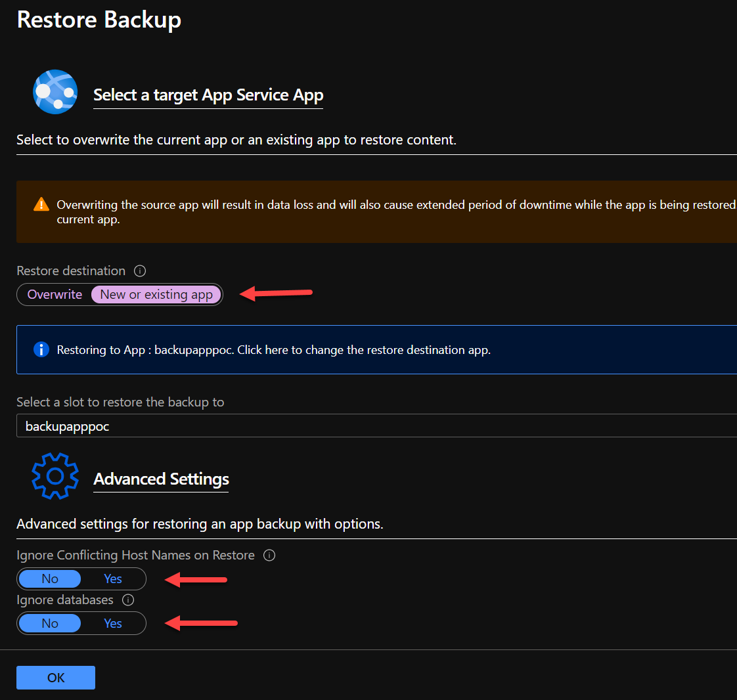Open the Ignore Conflicting Host Names info tooltip

point(269,555)
